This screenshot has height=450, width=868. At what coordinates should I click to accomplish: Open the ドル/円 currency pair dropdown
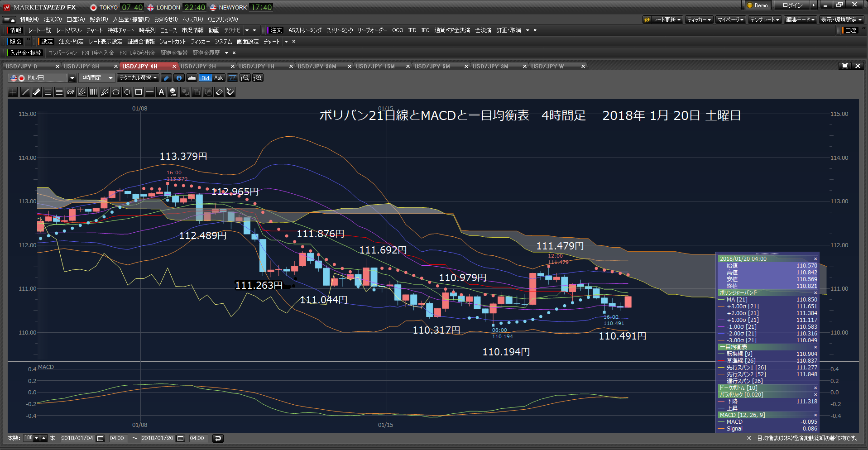coord(72,78)
